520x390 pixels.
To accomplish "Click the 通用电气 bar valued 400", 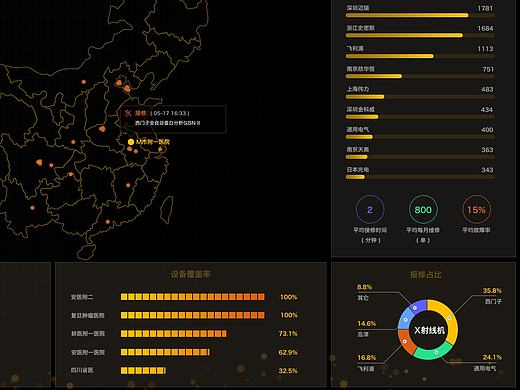I will (420, 137).
